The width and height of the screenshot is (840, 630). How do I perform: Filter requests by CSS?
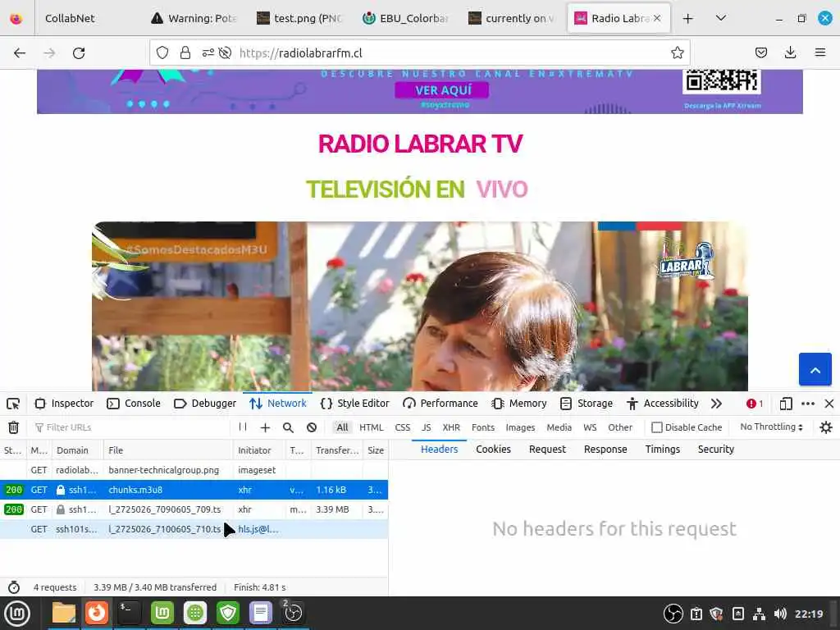[402, 427]
